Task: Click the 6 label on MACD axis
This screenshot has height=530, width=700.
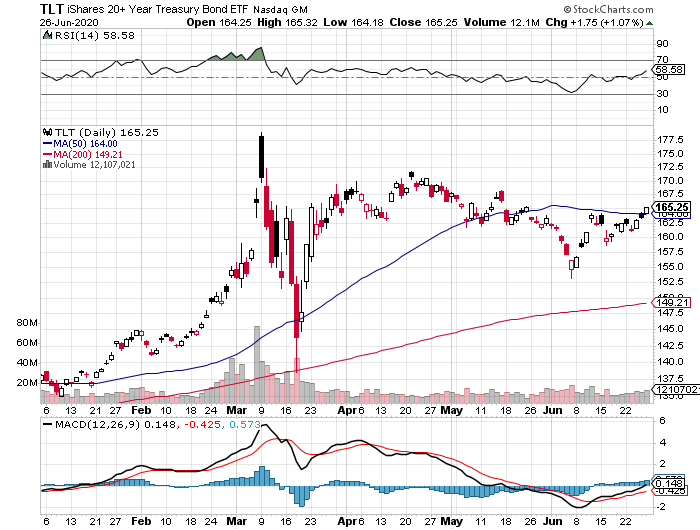Action: 662,421
